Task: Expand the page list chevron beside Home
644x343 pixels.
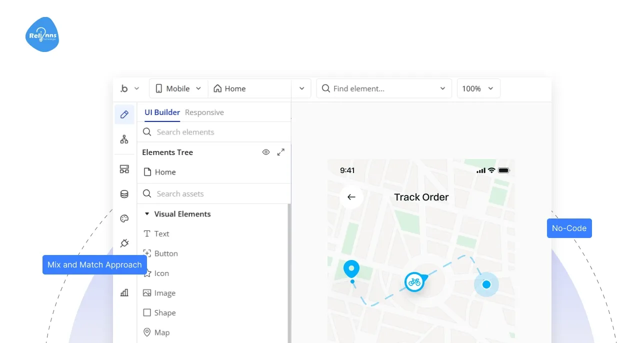Action: [301, 88]
